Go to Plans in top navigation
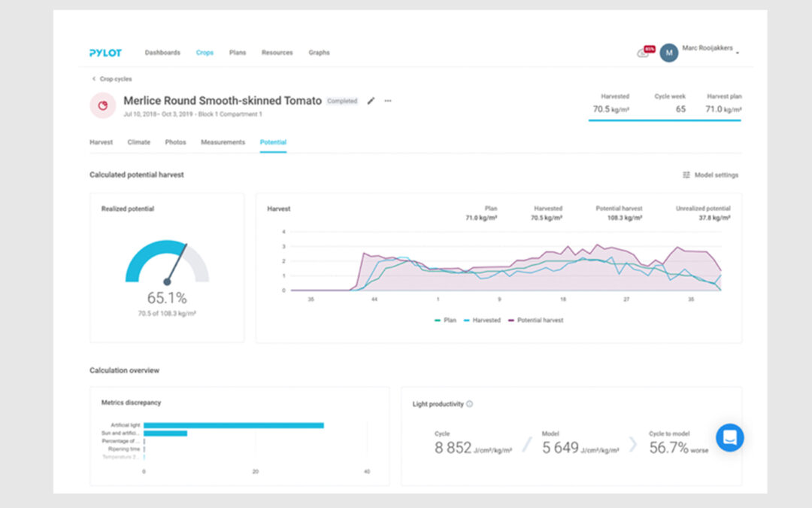Viewport: 812px width, 508px height. [238, 53]
